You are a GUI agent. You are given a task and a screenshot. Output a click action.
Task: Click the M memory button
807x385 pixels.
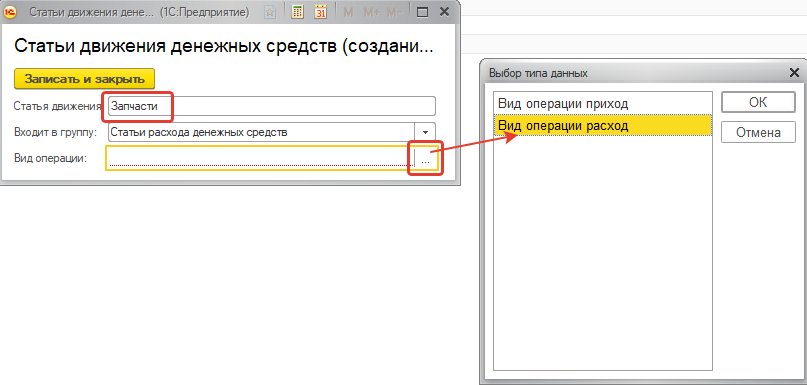(348, 12)
